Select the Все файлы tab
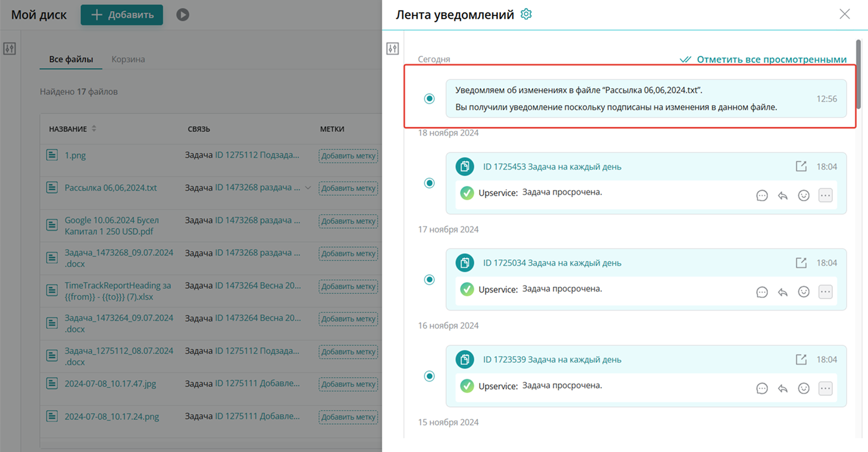The height and width of the screenshot is (452, 868). (x=71, y=59)
